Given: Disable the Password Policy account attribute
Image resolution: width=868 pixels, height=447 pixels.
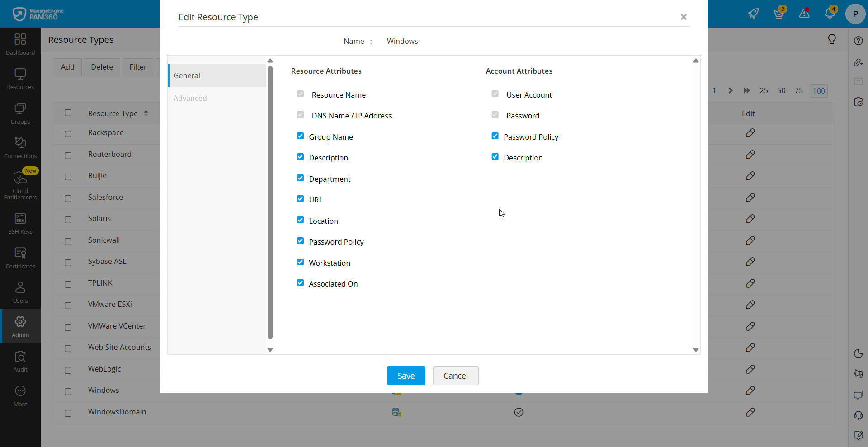Looking at the screenshot, I should coord(495,136).
